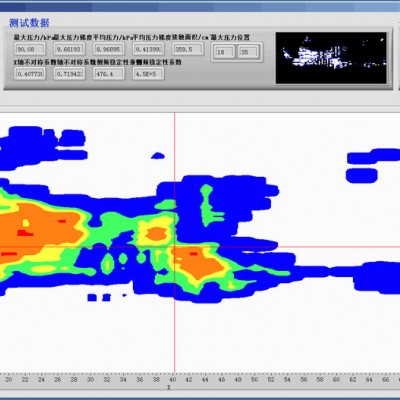This screenshot has width=400, height=400.
Task: Select the vertical red cursor line
Action: tap(174, 242)
